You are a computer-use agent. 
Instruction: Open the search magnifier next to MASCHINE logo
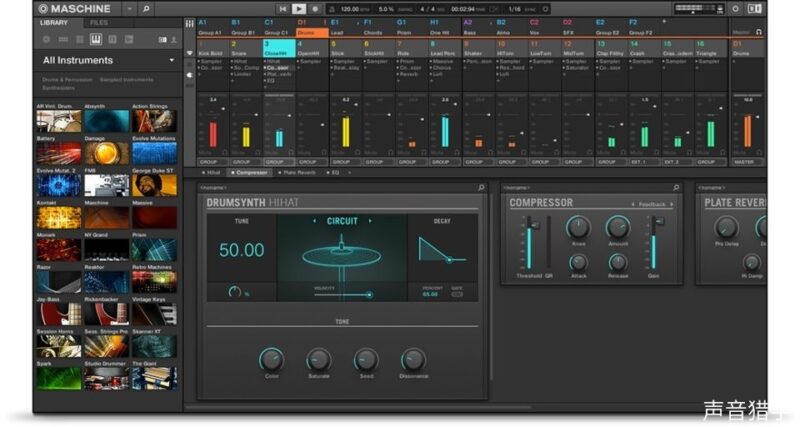click(x=146, y=9)
